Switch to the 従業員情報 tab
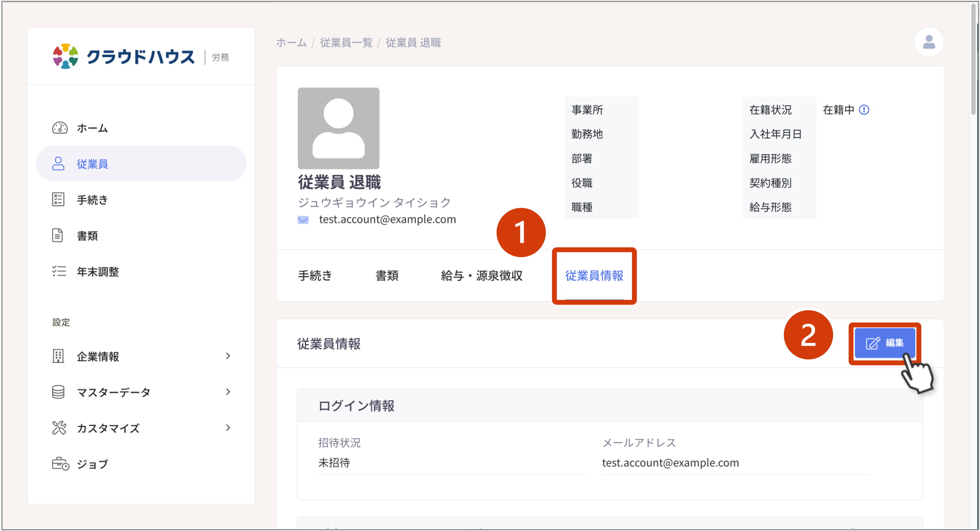 click(x=594, y=275)
